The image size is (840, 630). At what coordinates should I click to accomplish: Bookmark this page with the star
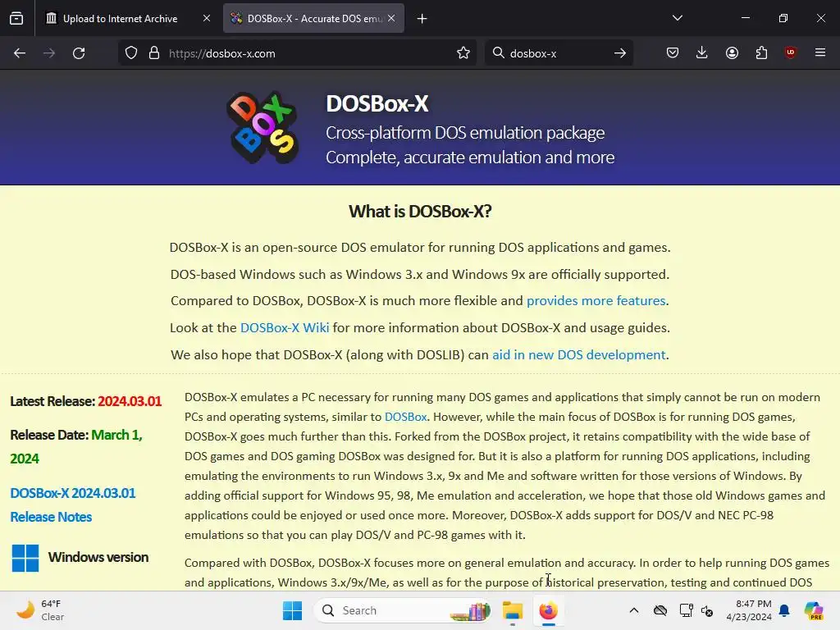tap(463, 53)
